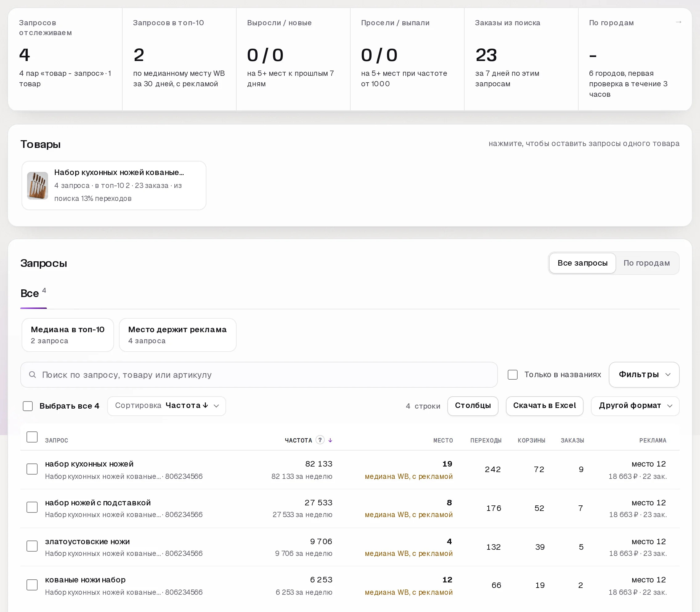This screenshot has width=700, height=612.
Task: Select the Все 4 tab
Action: (x=34, y=293)
